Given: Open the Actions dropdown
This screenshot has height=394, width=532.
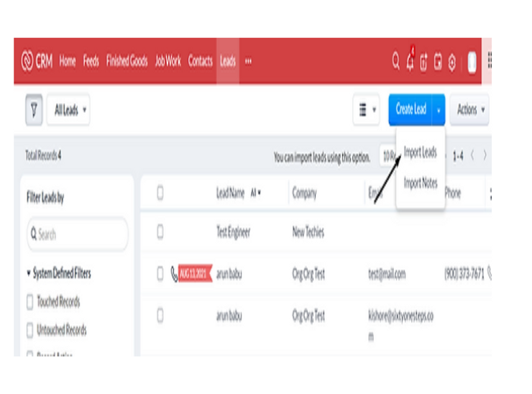Looking at the screenshot, I should [x=469, y=109].
